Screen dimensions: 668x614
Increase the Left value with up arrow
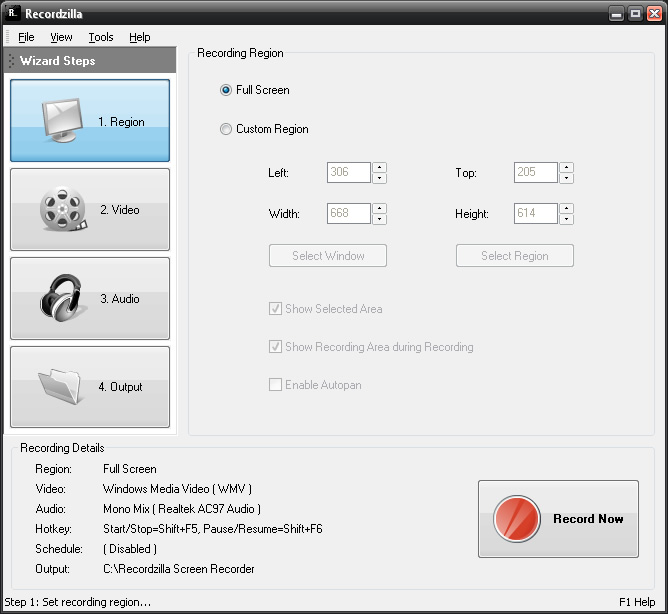point(379,167)
